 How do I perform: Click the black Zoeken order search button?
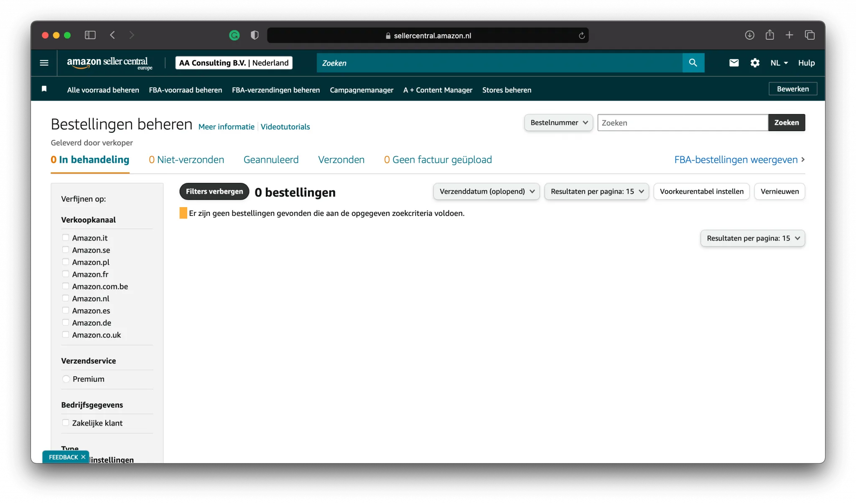pos(786,122)
